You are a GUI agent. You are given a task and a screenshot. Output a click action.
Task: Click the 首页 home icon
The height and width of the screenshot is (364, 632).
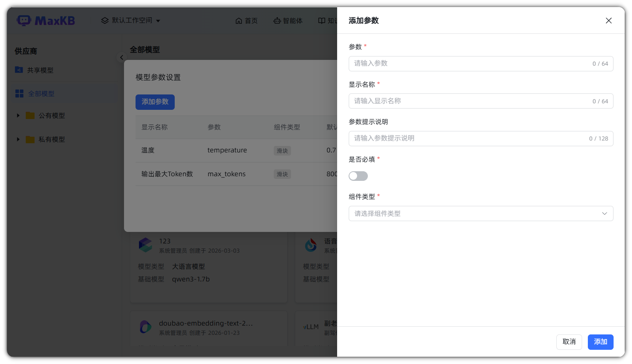pos(239,21)
